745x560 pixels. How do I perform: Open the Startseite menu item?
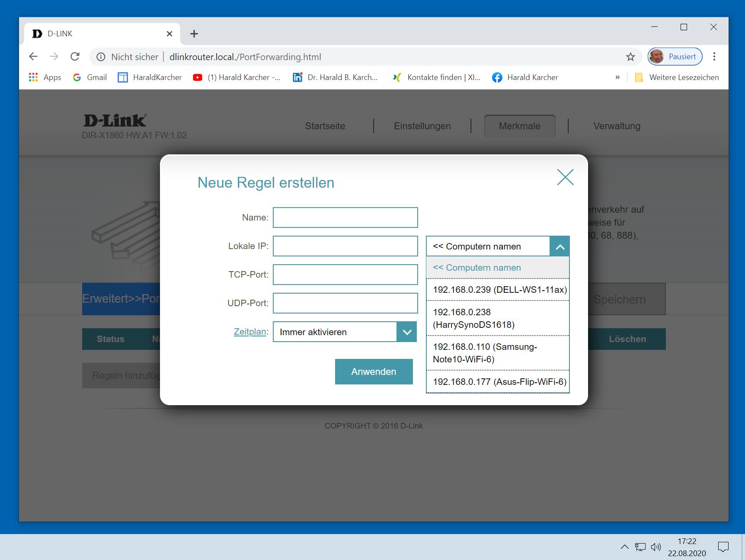(325, 126)
